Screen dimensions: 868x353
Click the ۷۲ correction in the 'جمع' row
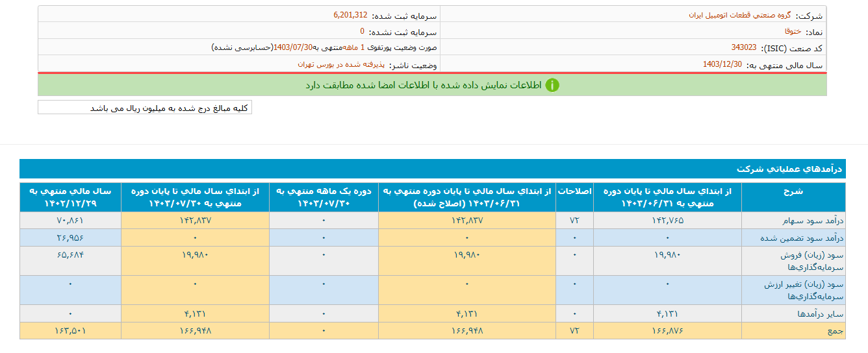coord(574,330)
